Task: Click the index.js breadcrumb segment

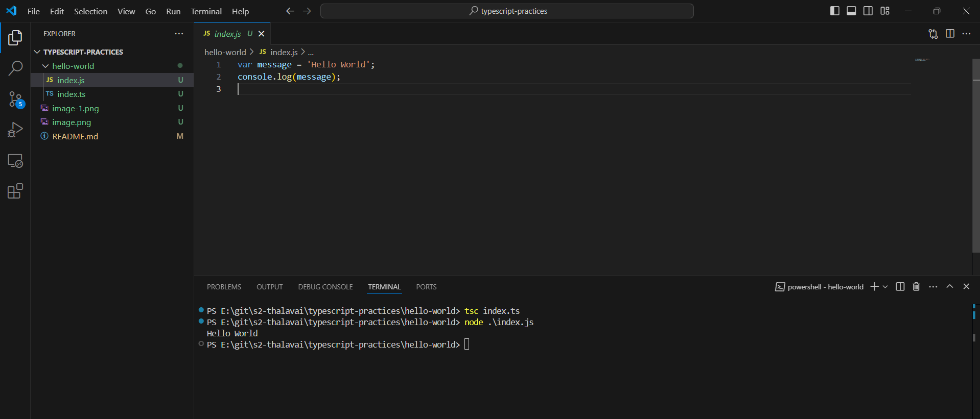Action: pos(278,52)
